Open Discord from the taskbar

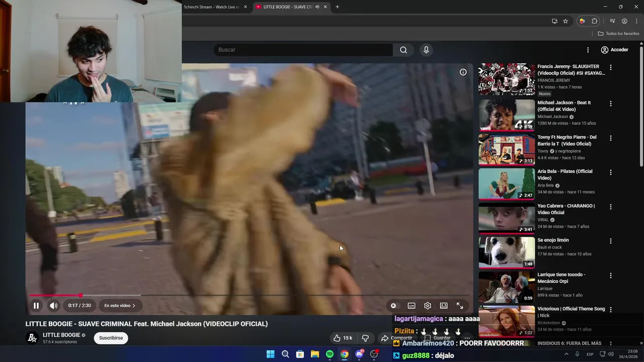pos(359,354)
